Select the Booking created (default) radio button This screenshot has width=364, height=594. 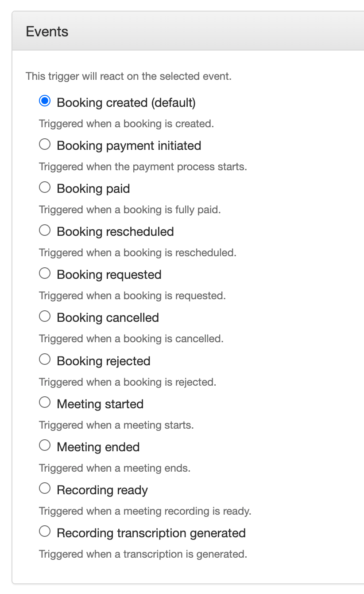(45, 102)
